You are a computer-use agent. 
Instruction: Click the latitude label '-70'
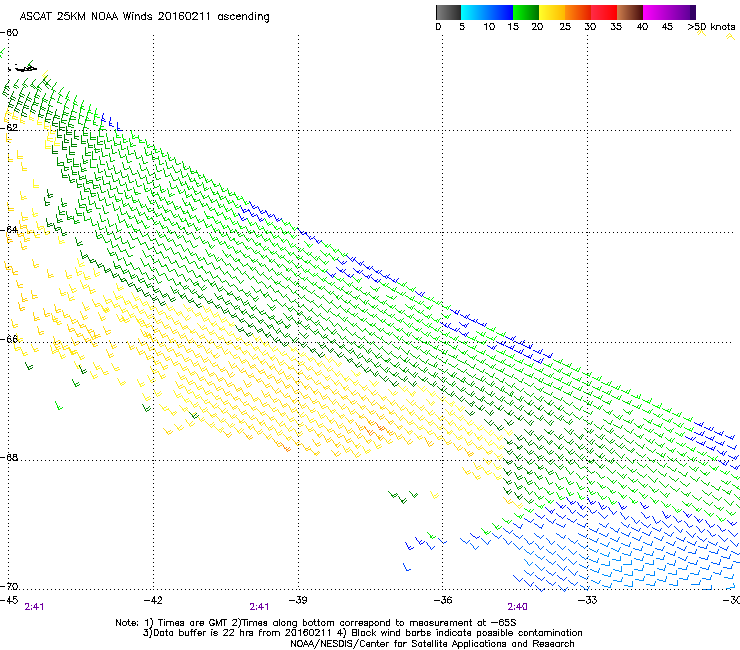tap(9, 586)
